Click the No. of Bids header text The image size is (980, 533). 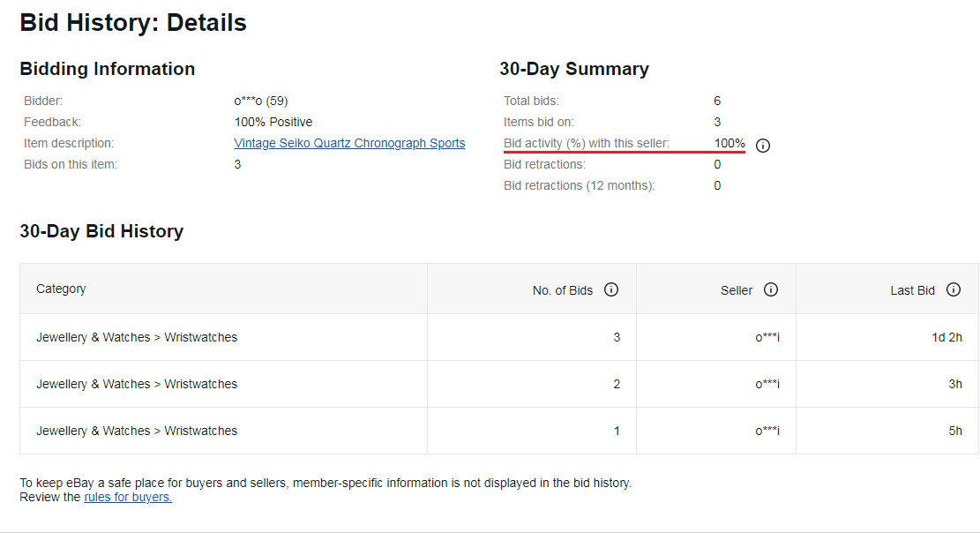tap(563, 290)
